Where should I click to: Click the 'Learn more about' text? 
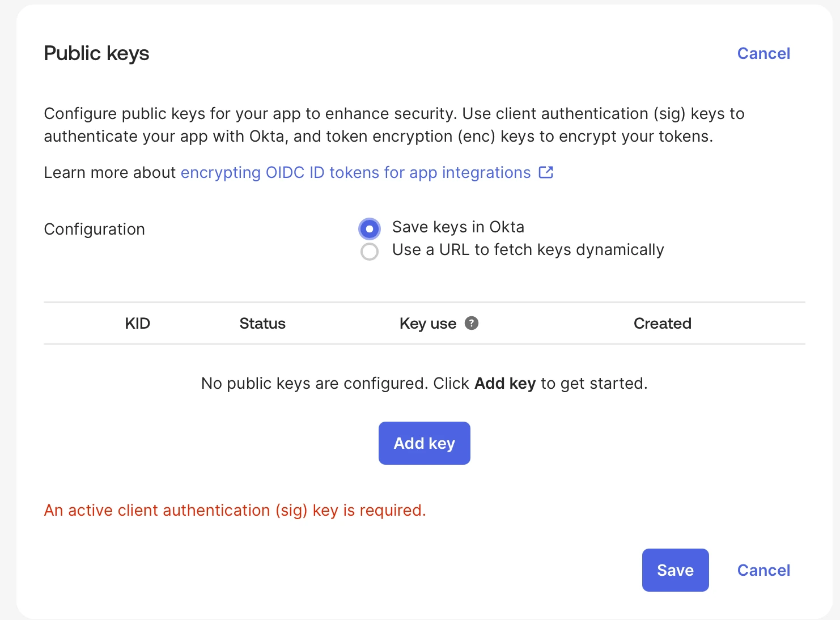click(110, 172)
